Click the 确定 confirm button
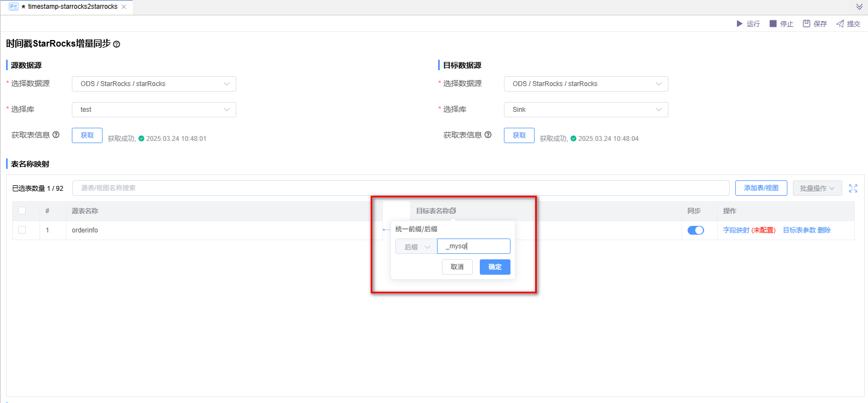The height and width of the screenshot is (403, 868). [x=495, y=267]
